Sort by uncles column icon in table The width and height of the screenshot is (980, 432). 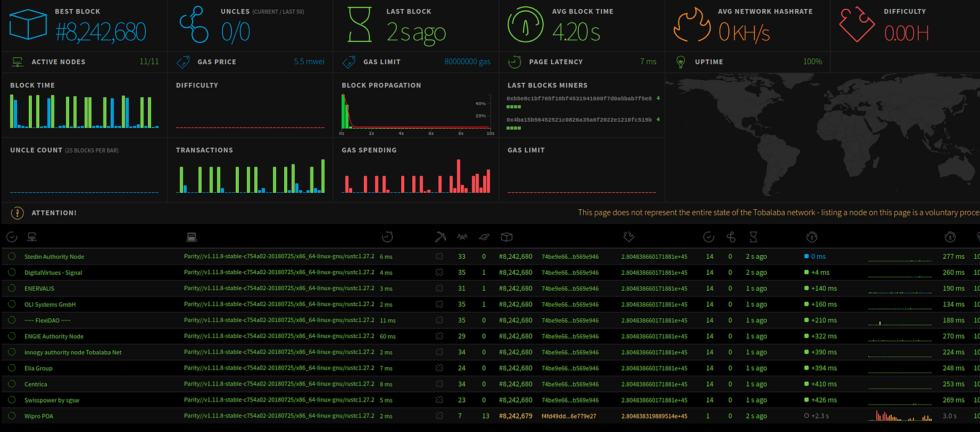click(x=731, y=237)
